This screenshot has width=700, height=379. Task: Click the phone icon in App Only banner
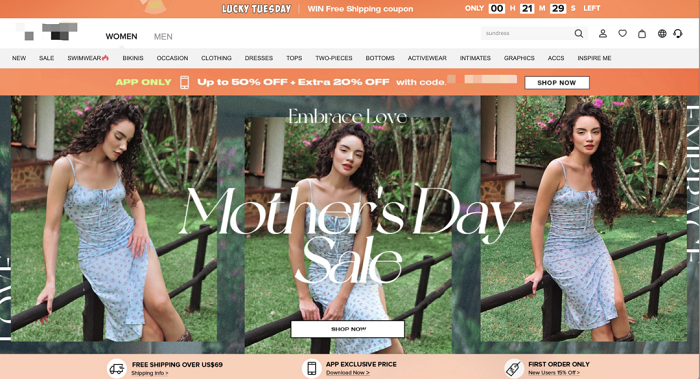[x=184, y=82]
